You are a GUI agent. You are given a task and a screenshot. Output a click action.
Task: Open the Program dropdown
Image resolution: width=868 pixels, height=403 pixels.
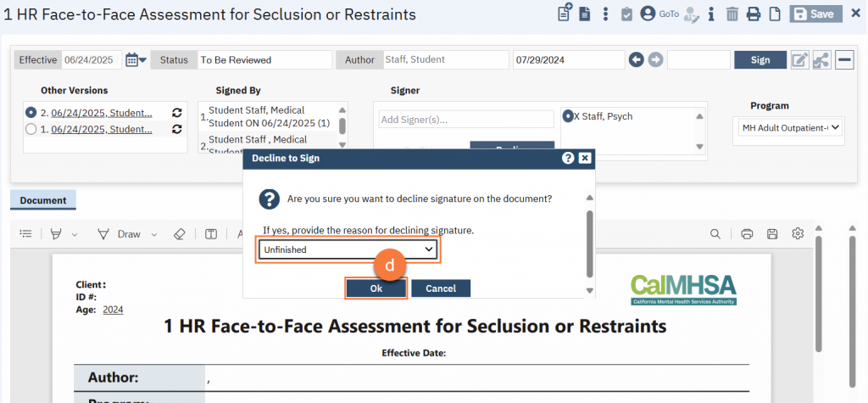[x=788, y=127]
